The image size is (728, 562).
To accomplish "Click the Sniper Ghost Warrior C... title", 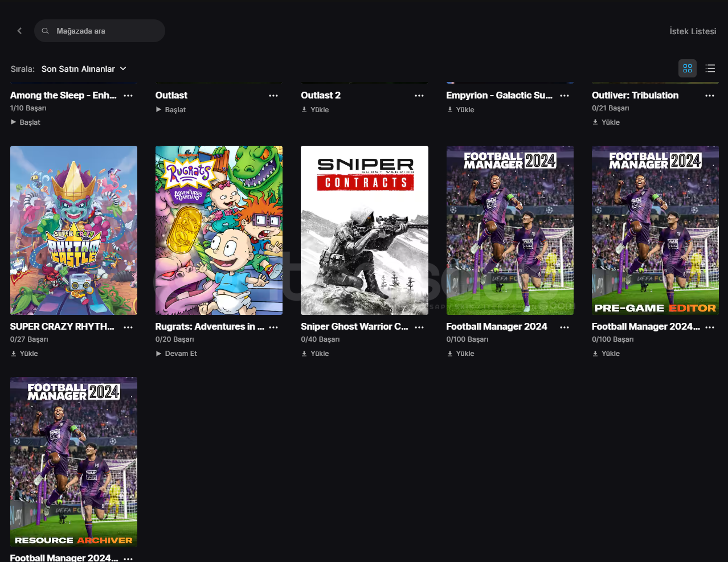I will [x=354, y=326].
